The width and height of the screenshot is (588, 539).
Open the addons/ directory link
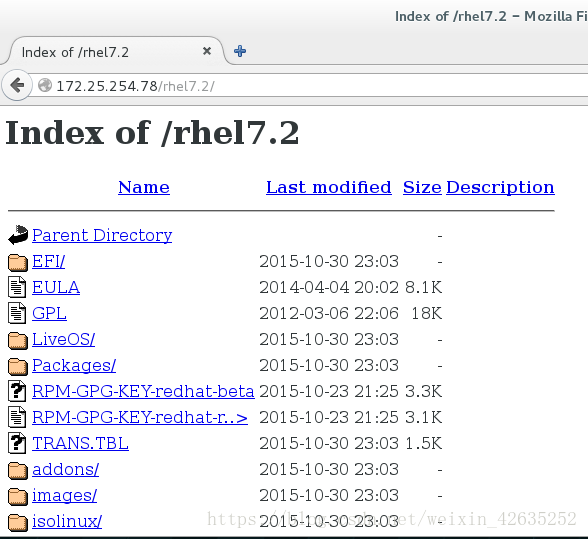pos(66,469)
